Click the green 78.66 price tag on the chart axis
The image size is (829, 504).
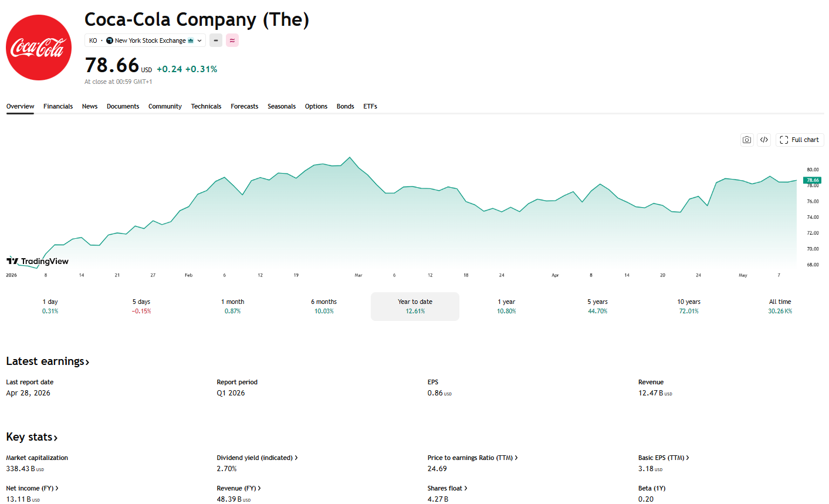click(x=813, y=180)
